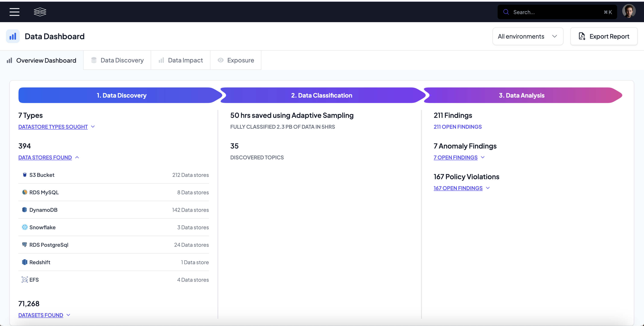Click the Snowflake icon
Viewport: 644px width, 326px height.
25,227
